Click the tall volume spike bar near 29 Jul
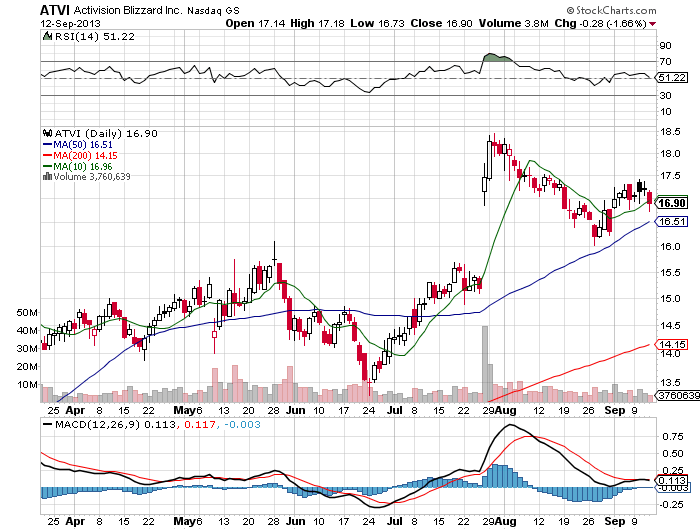This screenshot has height=530, width=700. (485, 364)
